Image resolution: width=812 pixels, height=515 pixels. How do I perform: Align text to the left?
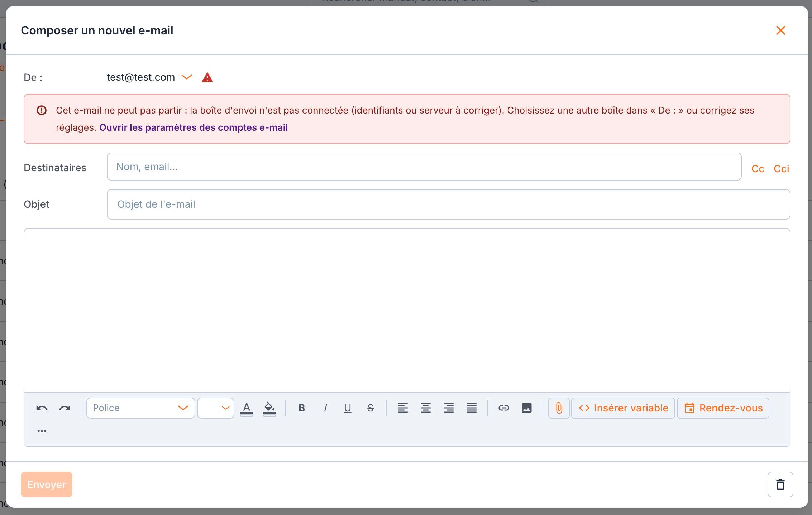coord(403,408)
